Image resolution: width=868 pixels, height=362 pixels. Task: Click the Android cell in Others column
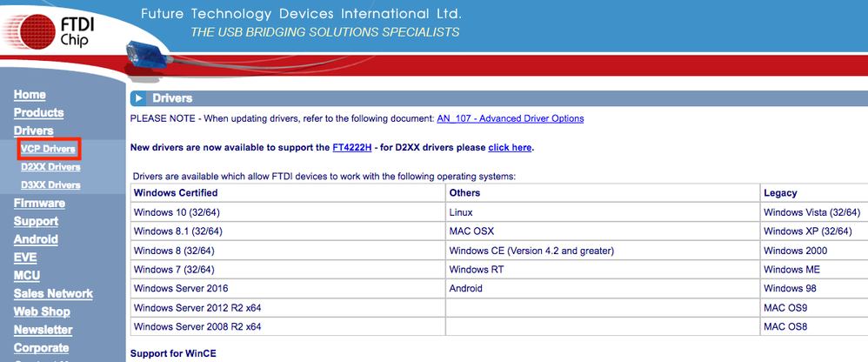[x=603, y=288]
